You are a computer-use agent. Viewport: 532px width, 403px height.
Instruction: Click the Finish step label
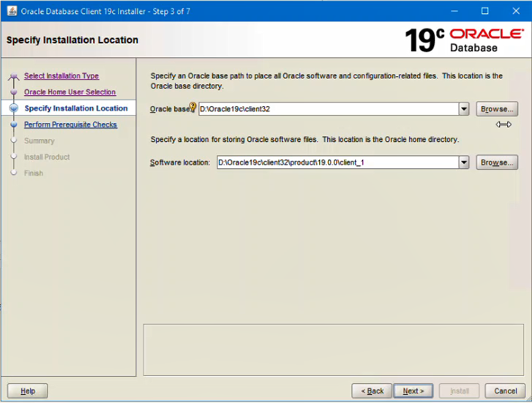point(34,173)
